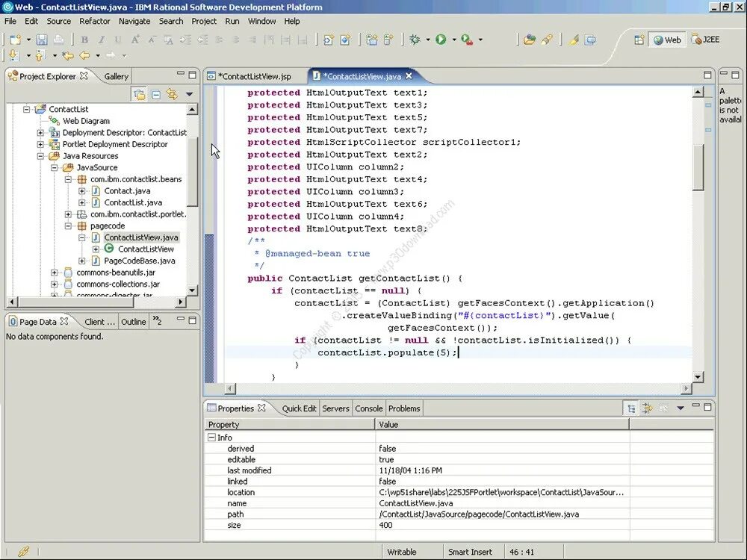Click the Open Perspective icon beside Web

tap(639, 40)
